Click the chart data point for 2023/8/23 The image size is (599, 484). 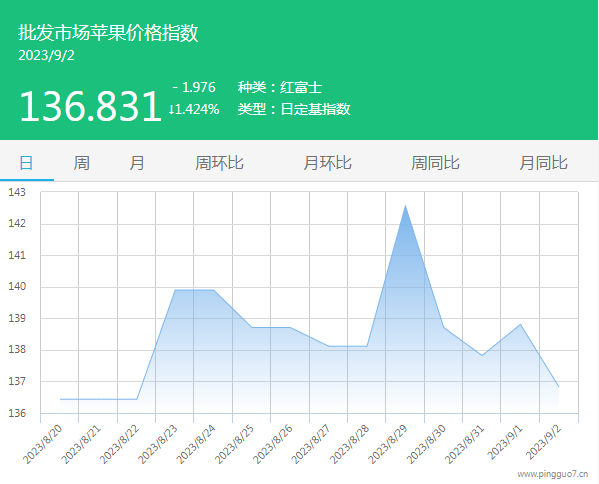coord(175,290)
